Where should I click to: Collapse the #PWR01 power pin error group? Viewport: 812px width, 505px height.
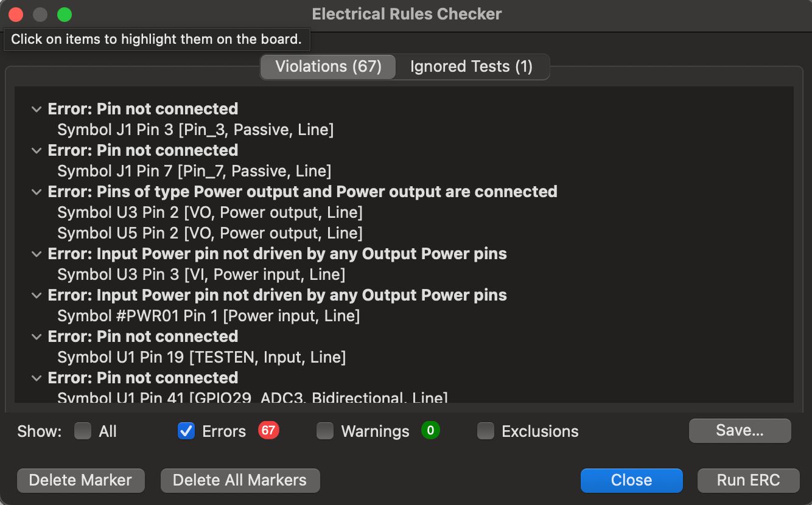(x=37, y=296)
